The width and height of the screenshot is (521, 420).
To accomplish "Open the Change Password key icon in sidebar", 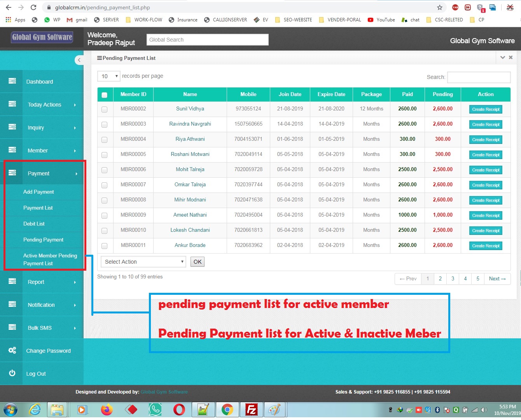I will tap(12, 350).
